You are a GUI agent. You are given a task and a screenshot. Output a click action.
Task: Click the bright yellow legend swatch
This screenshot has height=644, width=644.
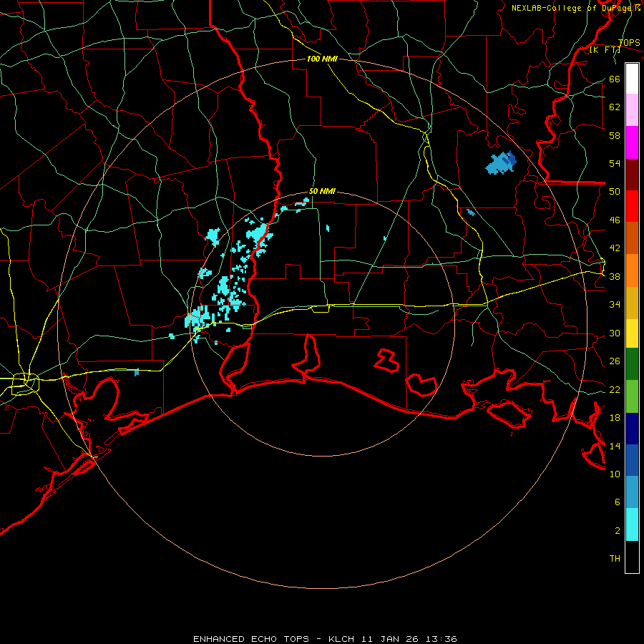point(632,333)
